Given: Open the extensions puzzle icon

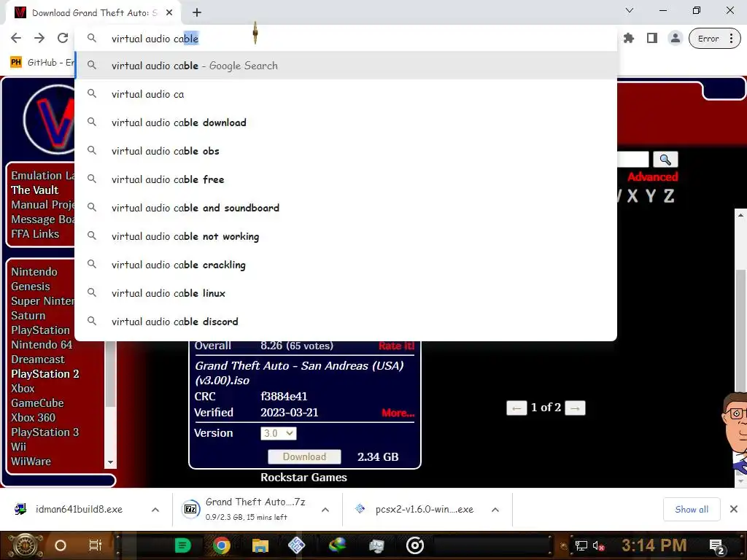Looking at the screenshot, I should (629, 39).
